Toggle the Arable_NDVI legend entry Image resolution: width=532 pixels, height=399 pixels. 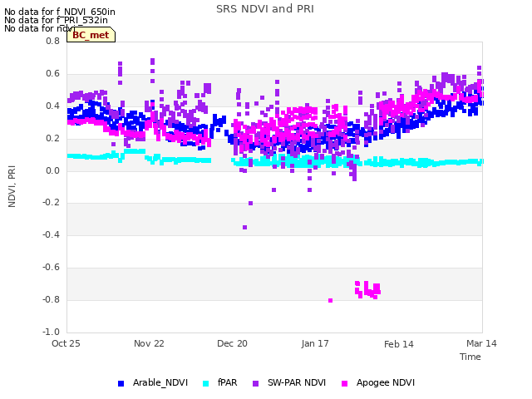(x=153, y=382)
